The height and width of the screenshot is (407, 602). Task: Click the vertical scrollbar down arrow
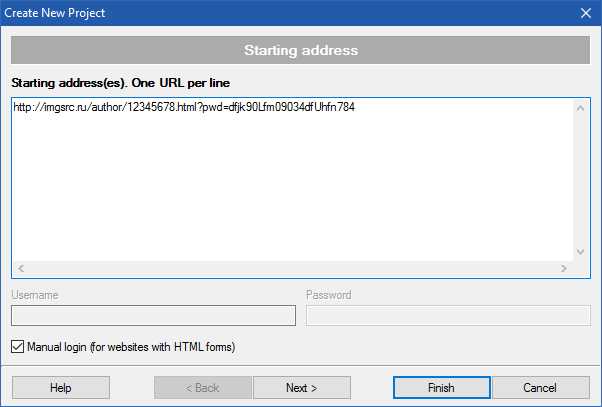(x=580, y=252)
